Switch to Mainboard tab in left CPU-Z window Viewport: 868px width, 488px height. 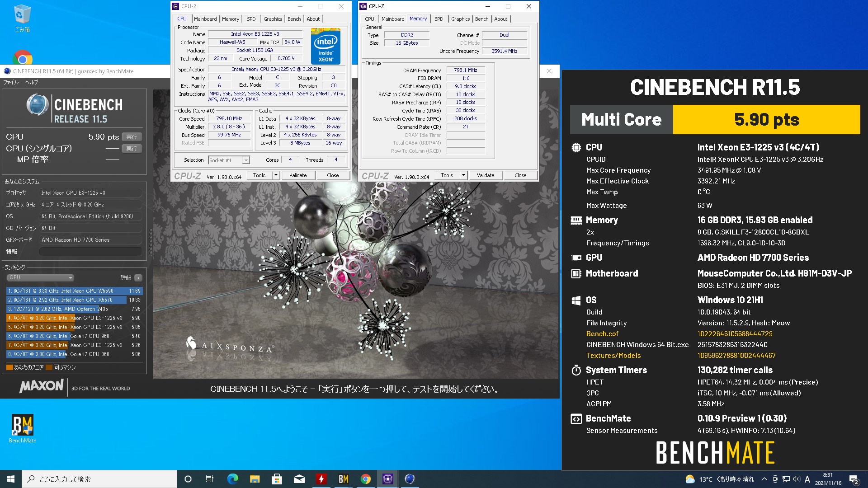click(x=205, y=19)
